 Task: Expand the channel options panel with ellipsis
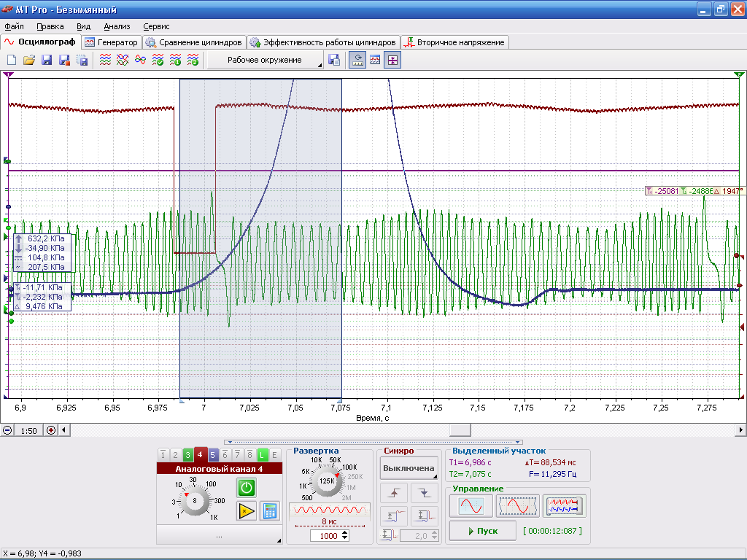(219, 534)
